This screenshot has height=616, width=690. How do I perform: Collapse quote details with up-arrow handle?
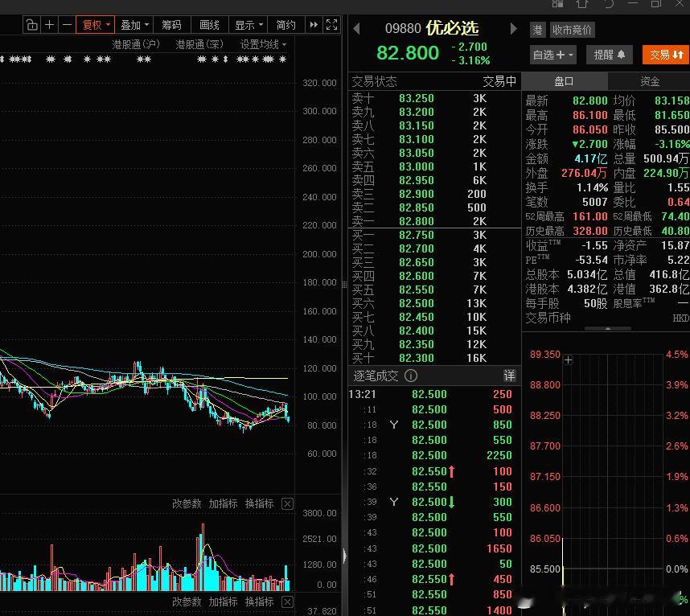(608, 328)
